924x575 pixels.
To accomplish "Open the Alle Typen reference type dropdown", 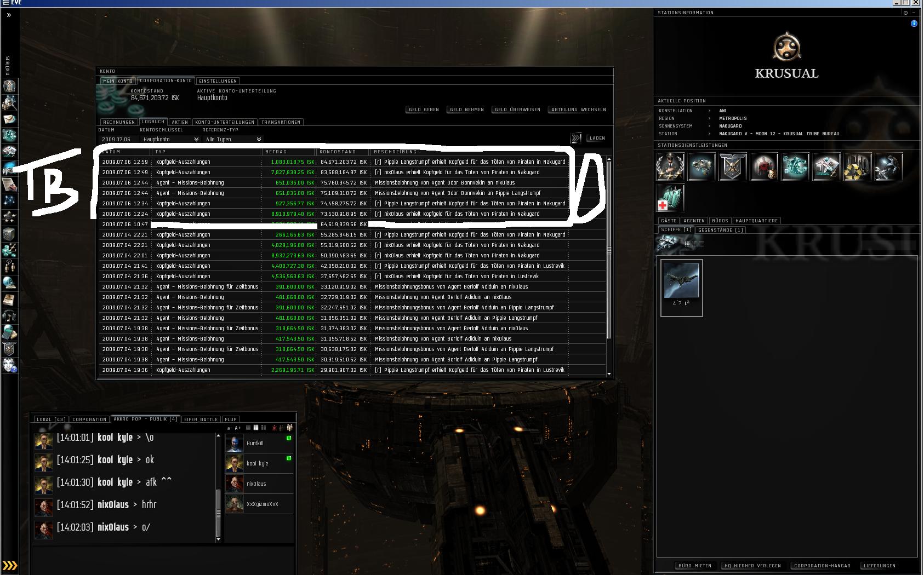I will 233,139.
